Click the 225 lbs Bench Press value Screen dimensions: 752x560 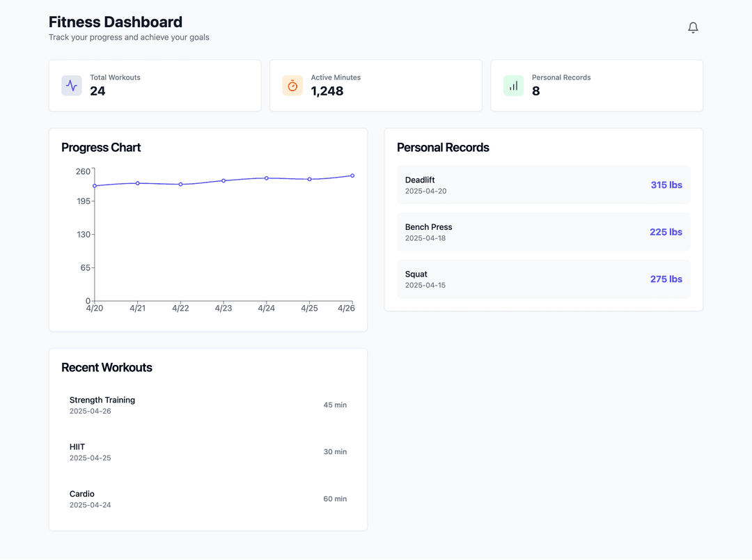pyautogui.click(x=666, y=232)
